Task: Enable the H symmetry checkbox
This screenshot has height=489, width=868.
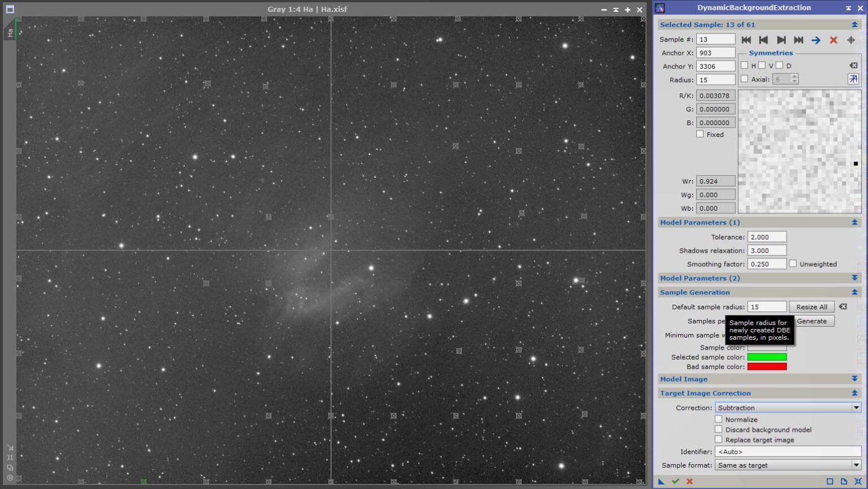Action: click(744, 65)
